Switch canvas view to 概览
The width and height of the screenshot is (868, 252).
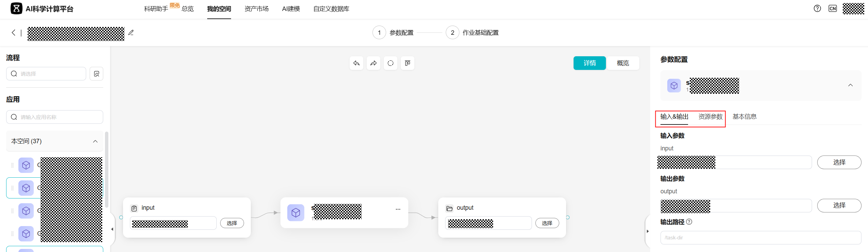pos(623,63)
